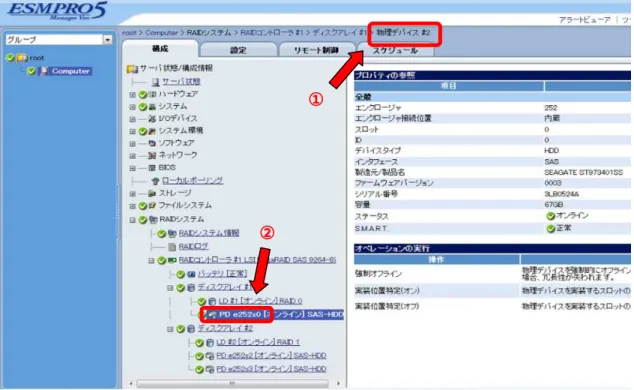
Task: Select the Computer node in group tree
Action: pyautogui.click(x=70, y=71)
